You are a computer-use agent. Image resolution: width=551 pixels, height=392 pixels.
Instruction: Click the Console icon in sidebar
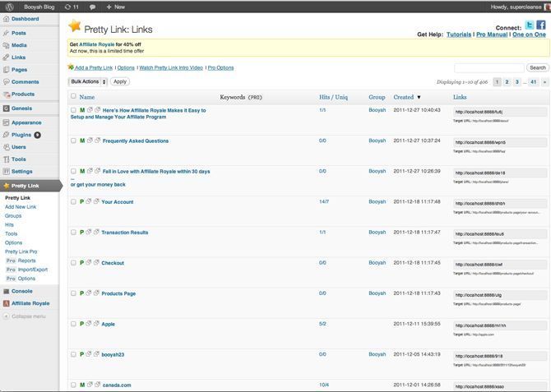point(6,291)
